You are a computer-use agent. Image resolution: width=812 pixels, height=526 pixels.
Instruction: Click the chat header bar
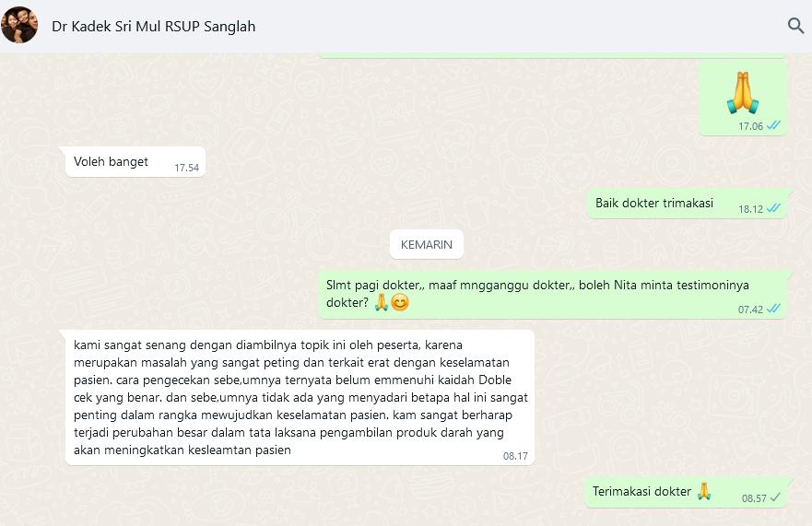(406, 26)
